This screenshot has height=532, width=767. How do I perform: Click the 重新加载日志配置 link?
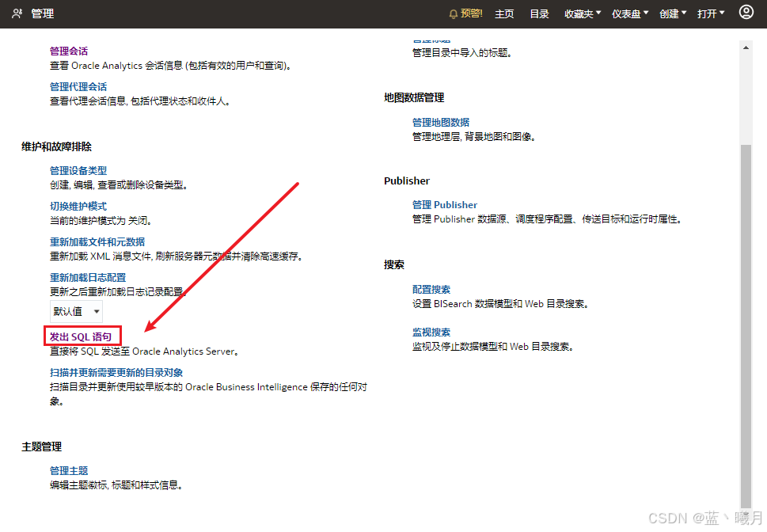[88, 278]
